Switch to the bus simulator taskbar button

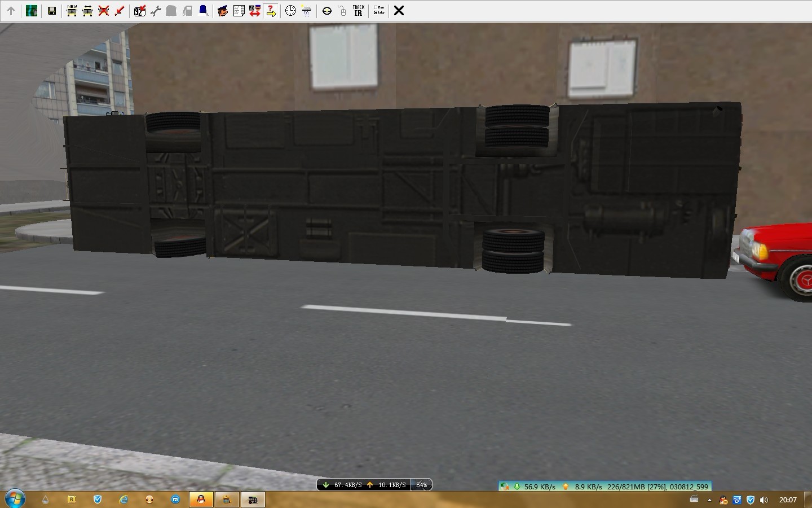(x=253, y=500)
